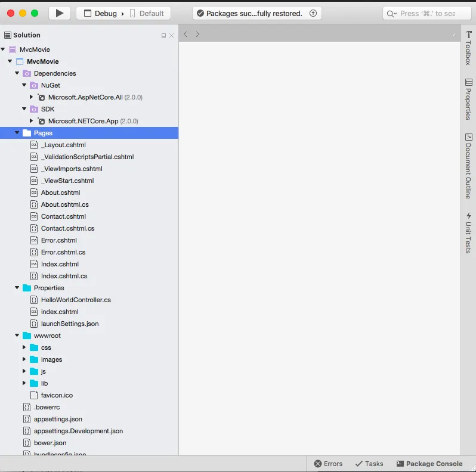The height and width of the screenshot is (472, 476).
Task: Select _ViewImports.cshtml file icon
Action: point(35,169)
